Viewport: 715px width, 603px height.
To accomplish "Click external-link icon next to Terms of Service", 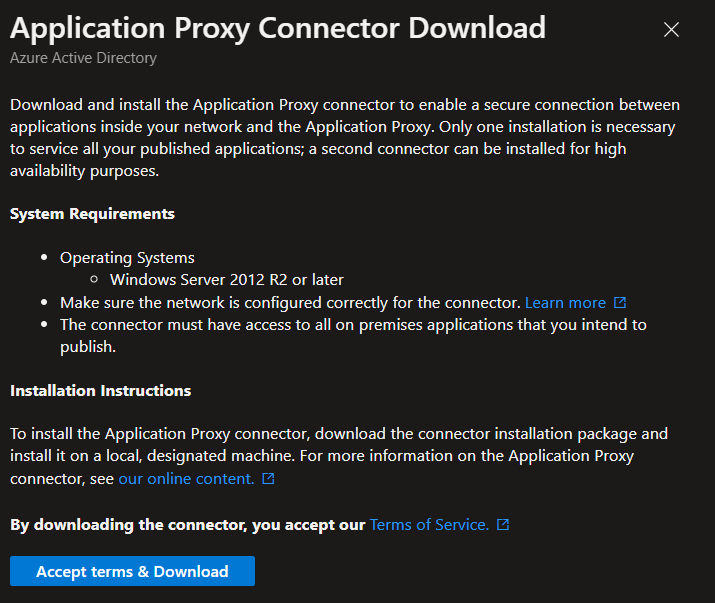I will click(x=503, y=525).
